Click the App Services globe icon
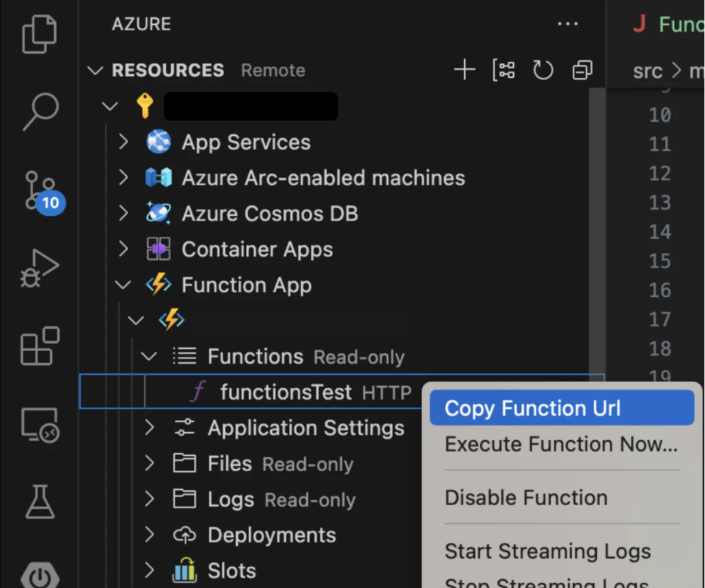 coord(158,142)
